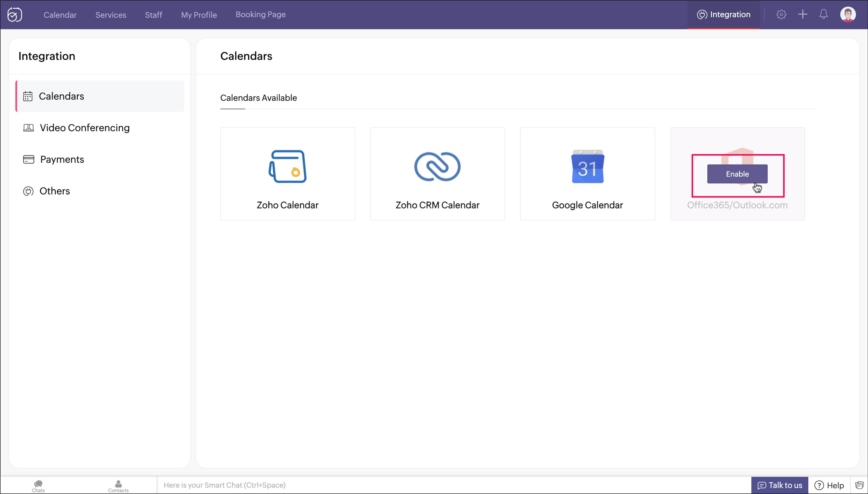The height and width of the screenshot is (494, 868).
Task: Click the plus add icon
Action: [803, 14]
